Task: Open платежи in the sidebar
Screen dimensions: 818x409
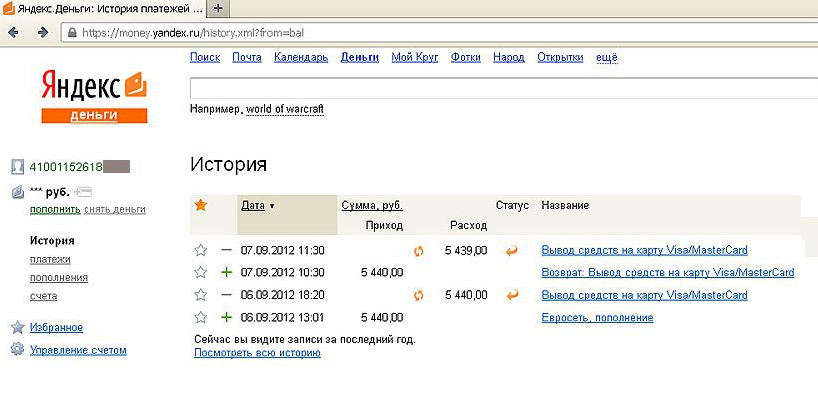Action: coord(50,259)
